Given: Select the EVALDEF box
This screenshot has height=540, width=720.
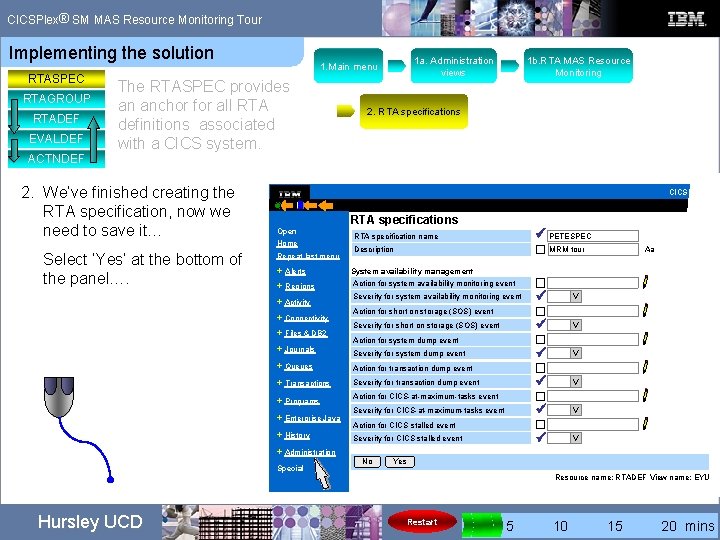Looking at the screenshot, I should [x=56, y=138].
